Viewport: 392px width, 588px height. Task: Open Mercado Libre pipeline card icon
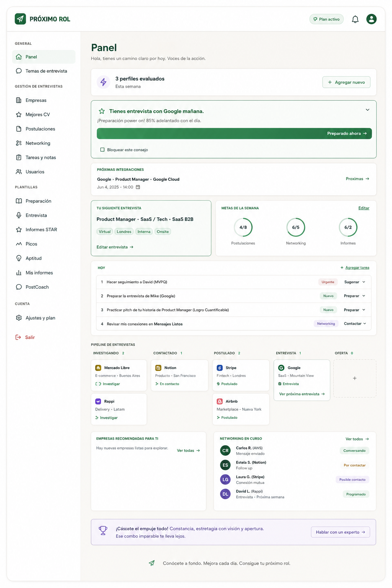pyautogui.click(x=98, y=368)
